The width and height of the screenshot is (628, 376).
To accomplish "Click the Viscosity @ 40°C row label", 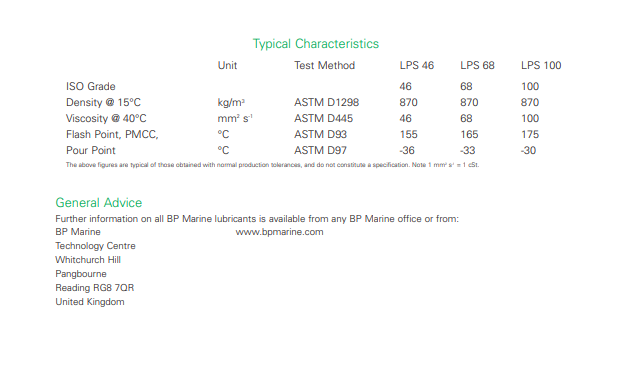I will pyautogui.click(x=106, y=119).
